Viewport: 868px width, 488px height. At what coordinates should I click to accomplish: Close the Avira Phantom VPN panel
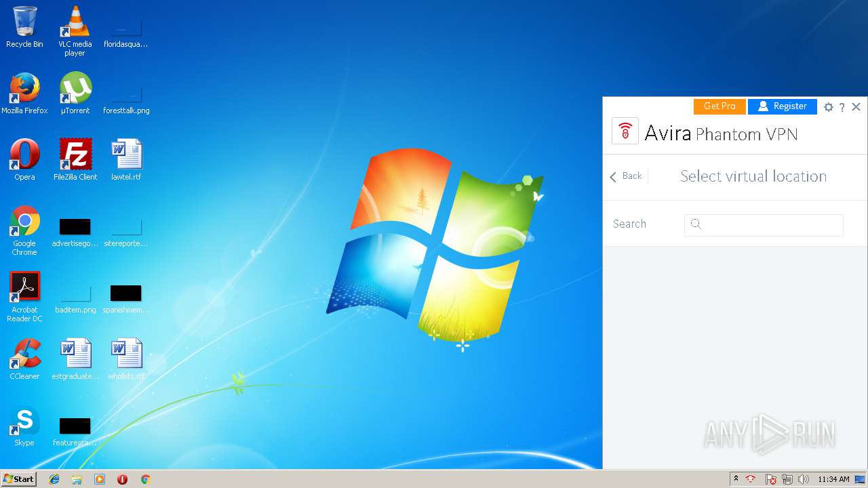coord(856,107)
